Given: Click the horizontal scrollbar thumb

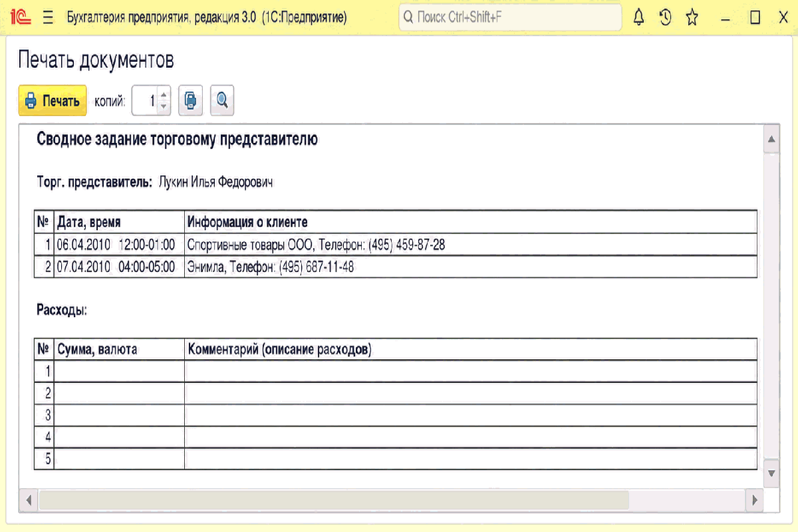Looking at the screenshot, I should (x=334, y=499).
